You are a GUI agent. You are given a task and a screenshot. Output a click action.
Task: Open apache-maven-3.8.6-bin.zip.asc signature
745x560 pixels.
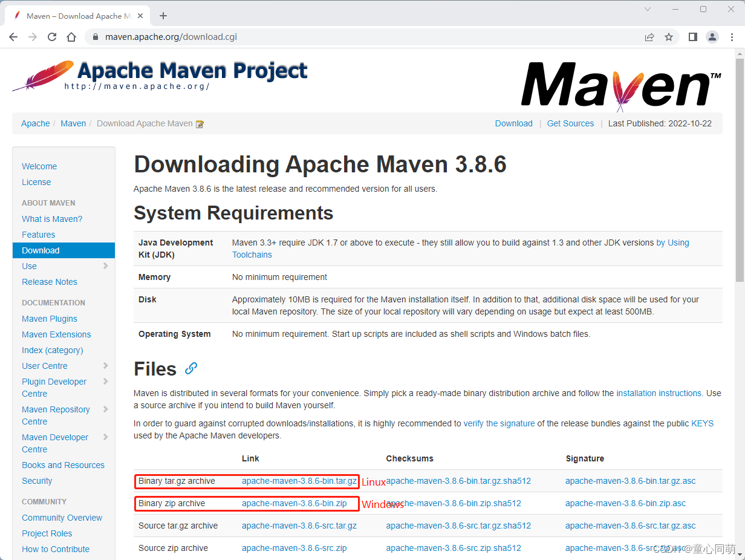[x=626, y=503]
